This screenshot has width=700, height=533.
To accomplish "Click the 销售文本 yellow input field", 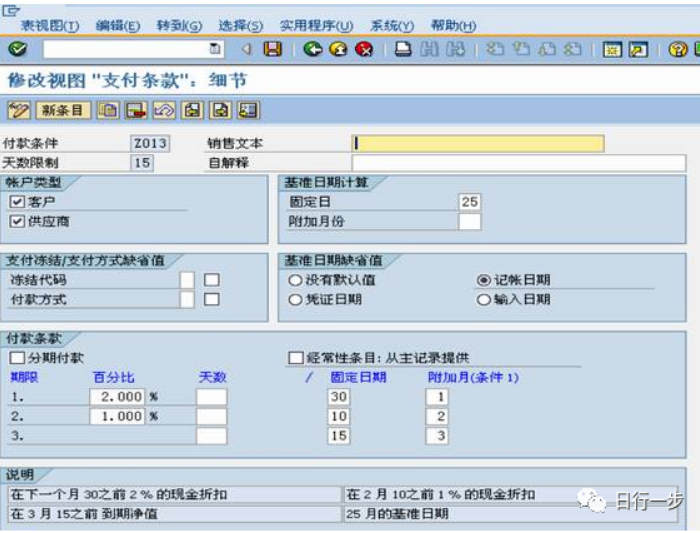I will (478, 143).
